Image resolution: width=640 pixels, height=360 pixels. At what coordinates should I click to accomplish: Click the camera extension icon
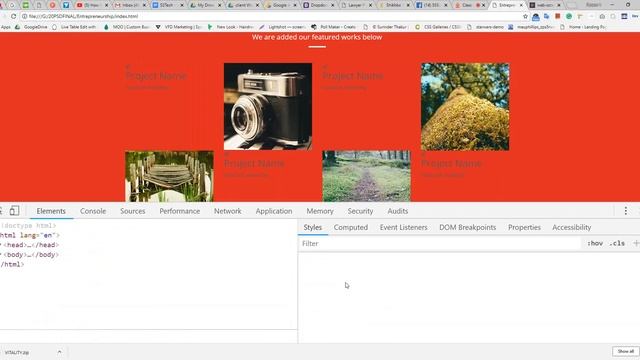click(602, 16)
